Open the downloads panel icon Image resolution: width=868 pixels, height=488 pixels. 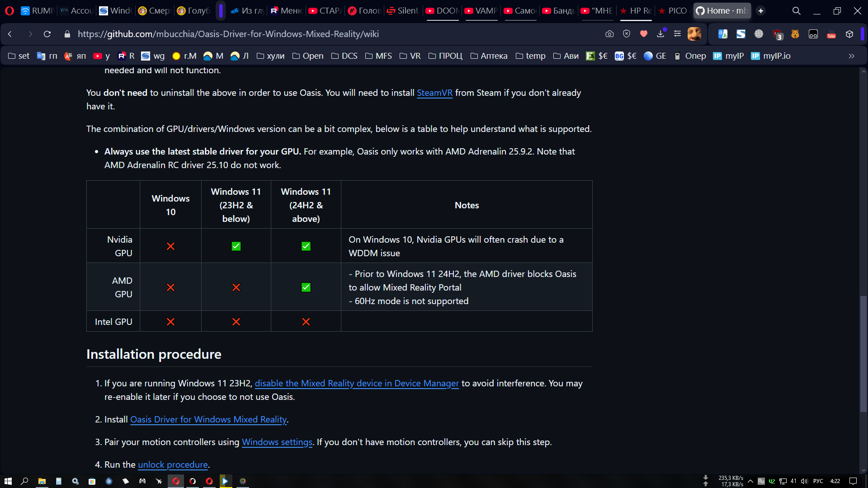660,34
